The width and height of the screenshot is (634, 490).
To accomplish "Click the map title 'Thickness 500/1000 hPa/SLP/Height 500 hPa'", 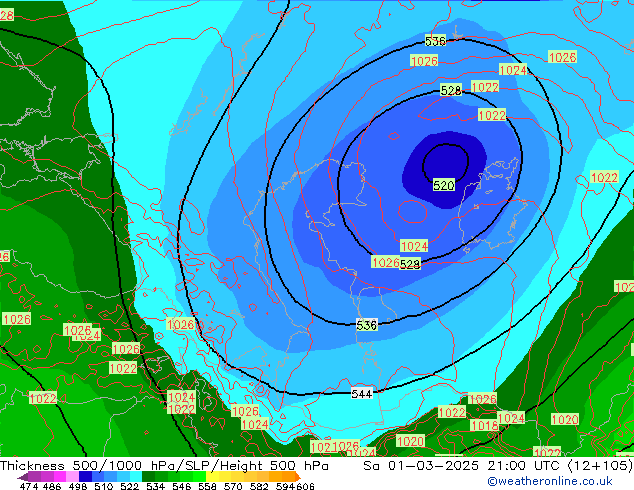I will 164,466.
